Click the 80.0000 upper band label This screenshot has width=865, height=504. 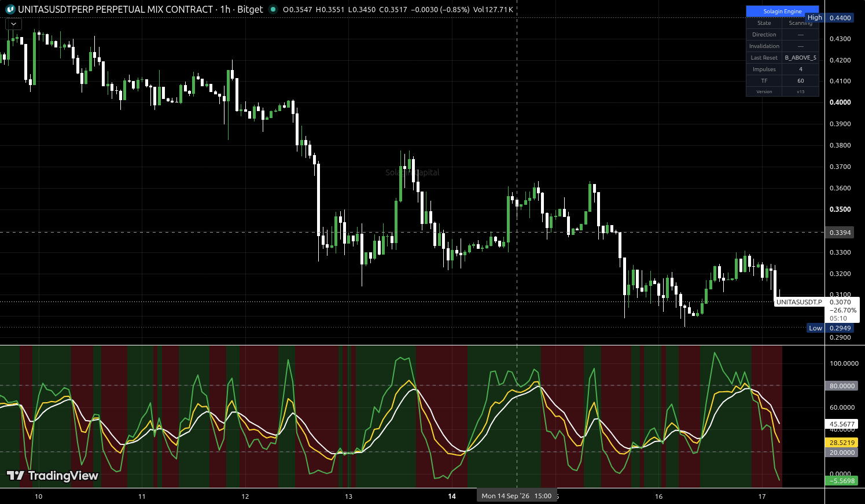(842, 386)
